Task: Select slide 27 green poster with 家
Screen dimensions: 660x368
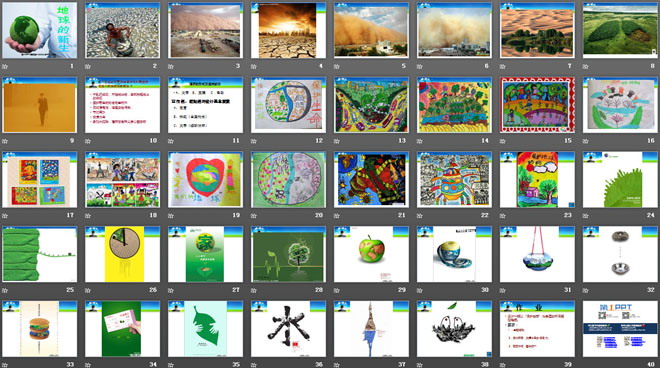Action: [x=205, y=254]
